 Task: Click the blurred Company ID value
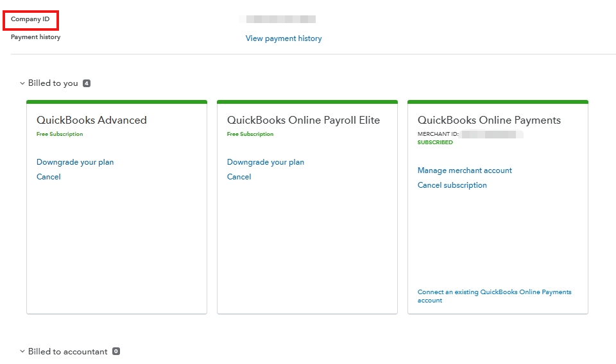[x=277, y=19]
